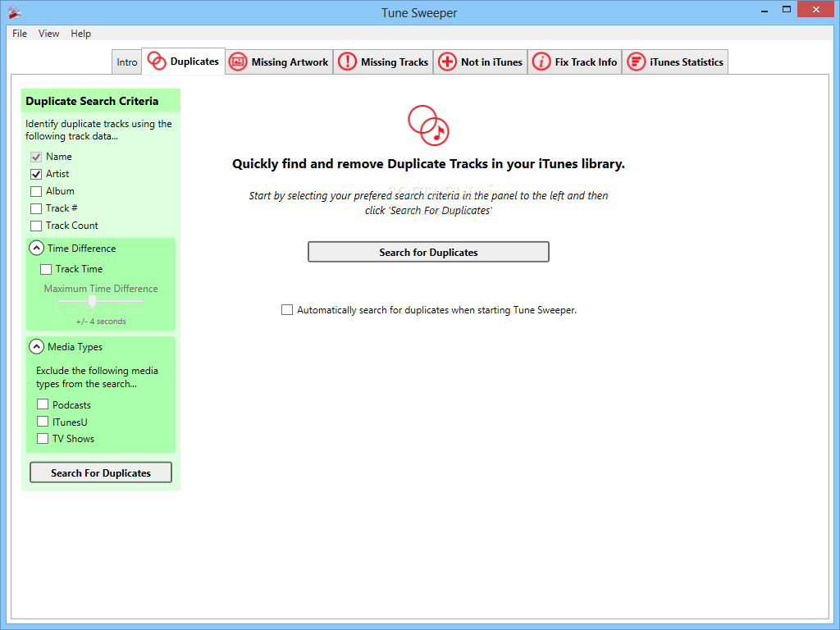Click the iTunes Statistics bars icon
Screen dimensions: 840x630
pyautogui.click(x=636, y=62)
